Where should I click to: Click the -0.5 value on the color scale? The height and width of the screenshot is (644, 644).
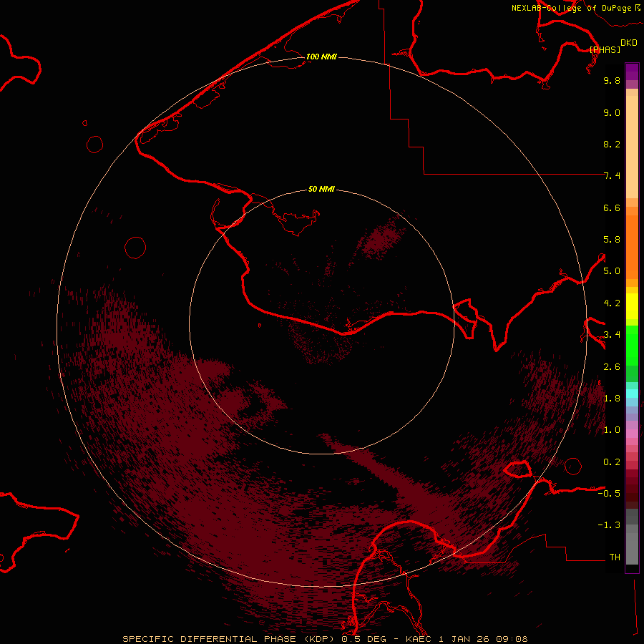(x=609, y=493)
